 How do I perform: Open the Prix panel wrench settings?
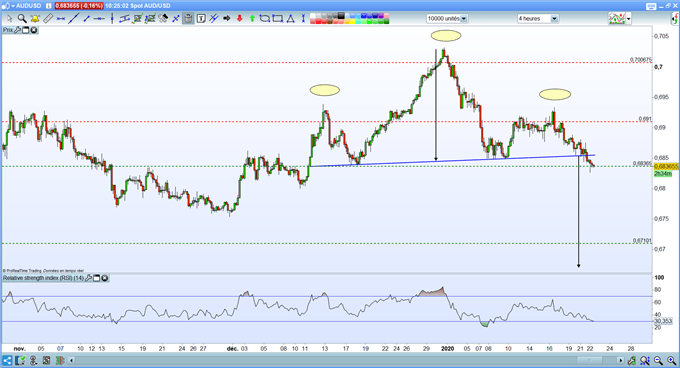(18, 30)
